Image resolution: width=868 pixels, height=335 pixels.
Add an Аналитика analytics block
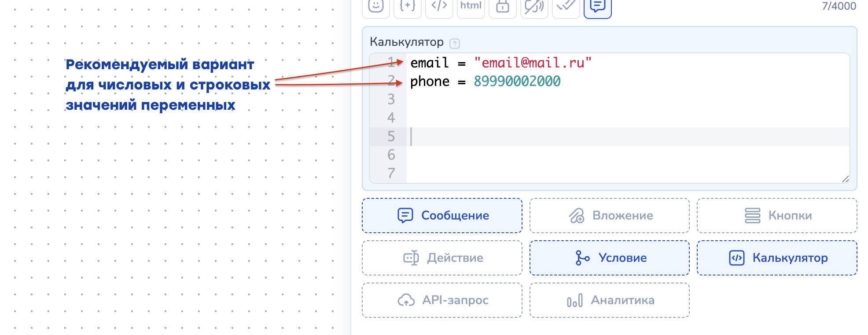point(609,300)
